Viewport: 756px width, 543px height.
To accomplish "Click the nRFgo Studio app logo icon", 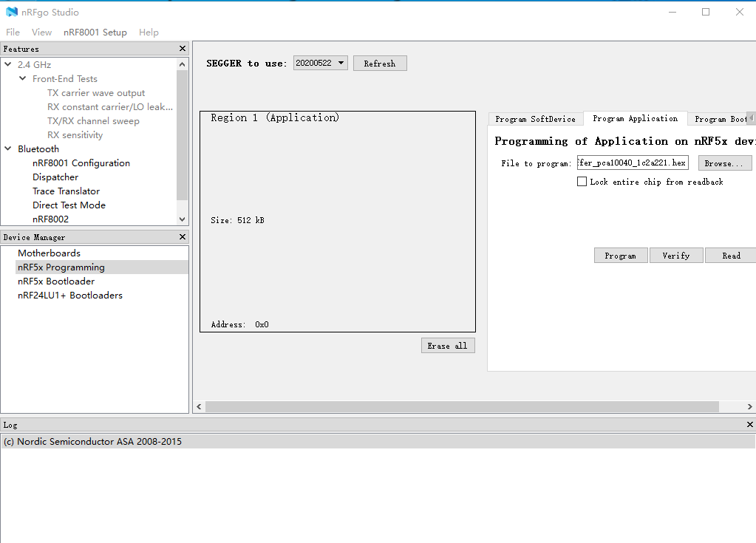I will 12,12.
